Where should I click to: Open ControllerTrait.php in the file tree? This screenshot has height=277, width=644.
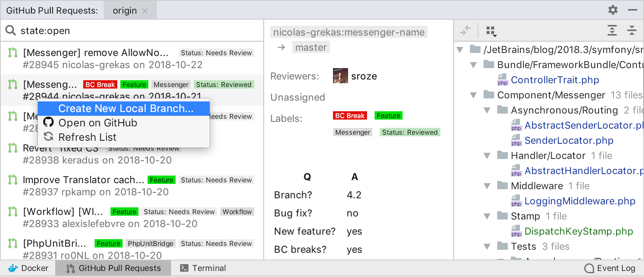tap(555, 80)
